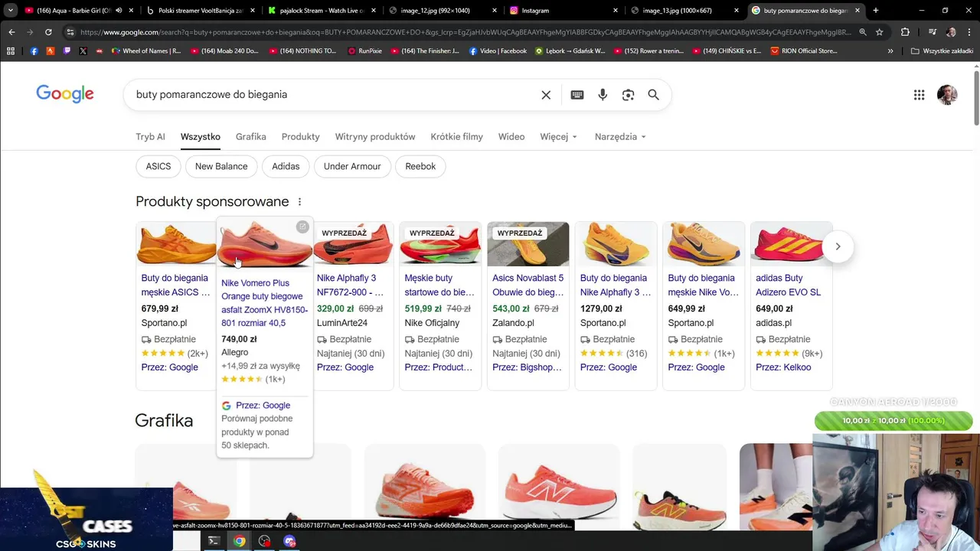Start voice search with the microphone

pyautogui.click(x=603, y=95)
